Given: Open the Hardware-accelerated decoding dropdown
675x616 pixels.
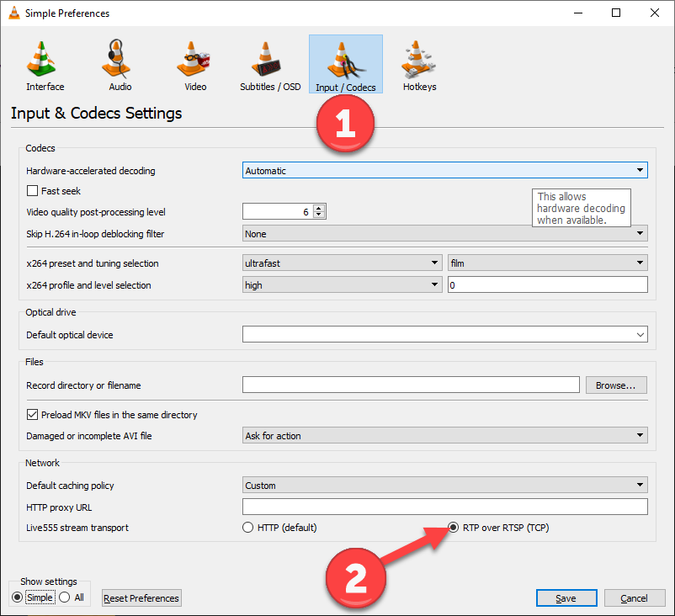Looking at the screenshot, I should coord(640,170).
